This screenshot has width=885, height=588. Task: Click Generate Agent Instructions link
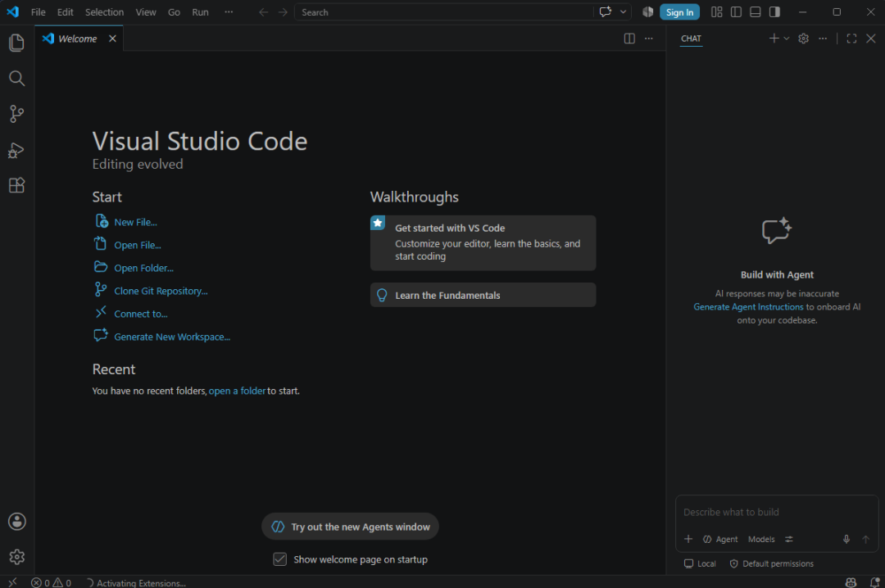(x=748, y=306)
